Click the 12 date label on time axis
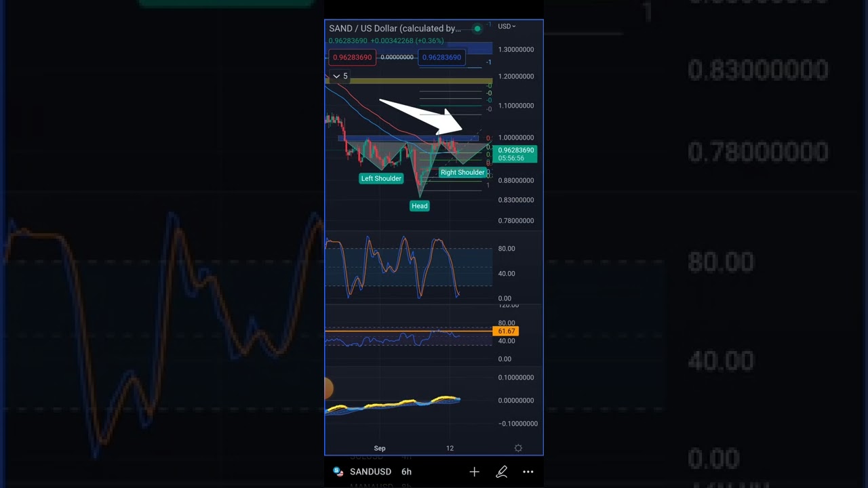Image resolution: width=868 pixels, height=488 pixels. [450, 448]
